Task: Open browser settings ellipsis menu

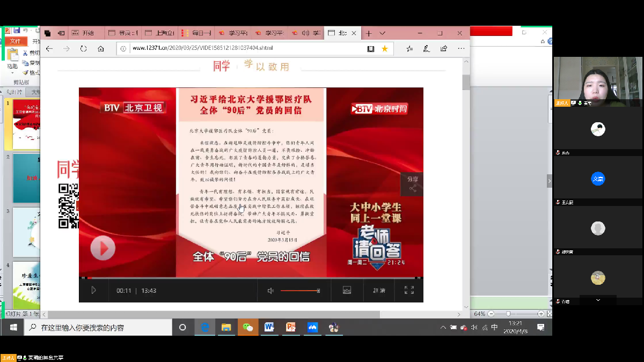Action: [x=461, y=49]
